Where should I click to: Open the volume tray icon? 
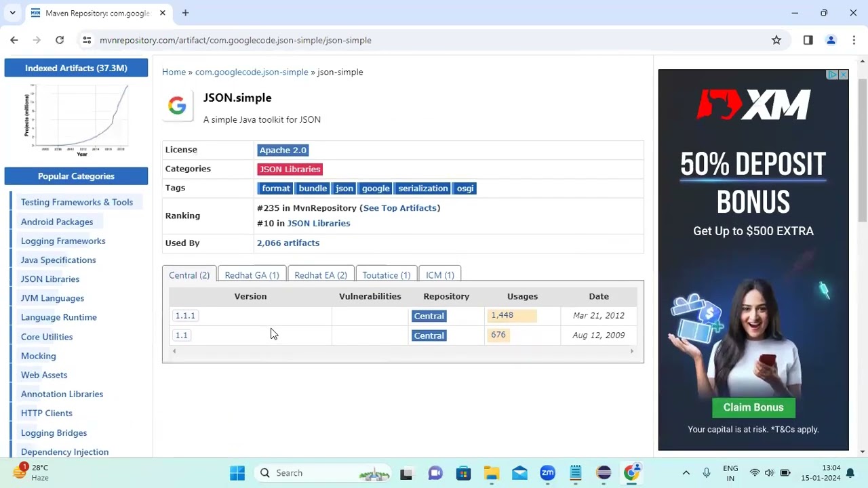(x=769, y=473)
